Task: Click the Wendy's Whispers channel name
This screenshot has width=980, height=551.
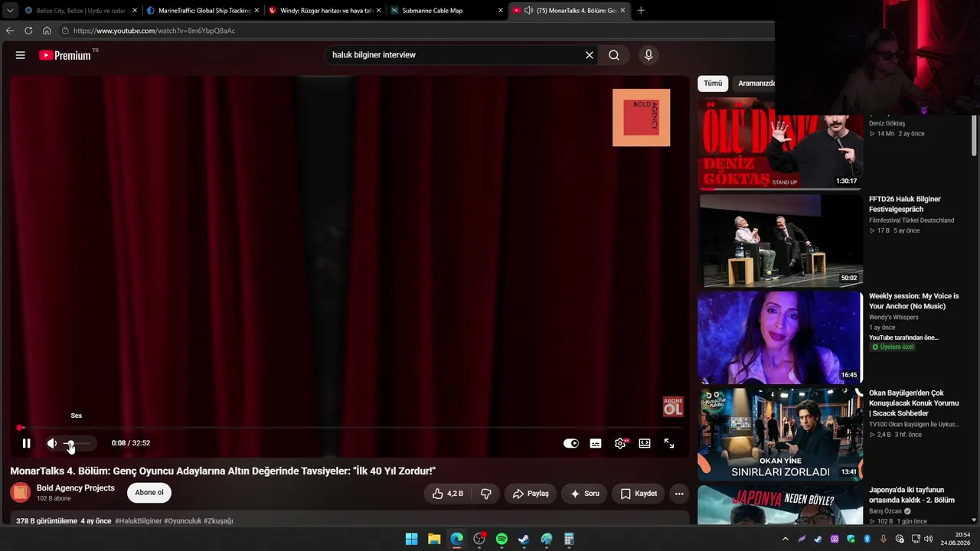Action: click(x=893, y=318)
